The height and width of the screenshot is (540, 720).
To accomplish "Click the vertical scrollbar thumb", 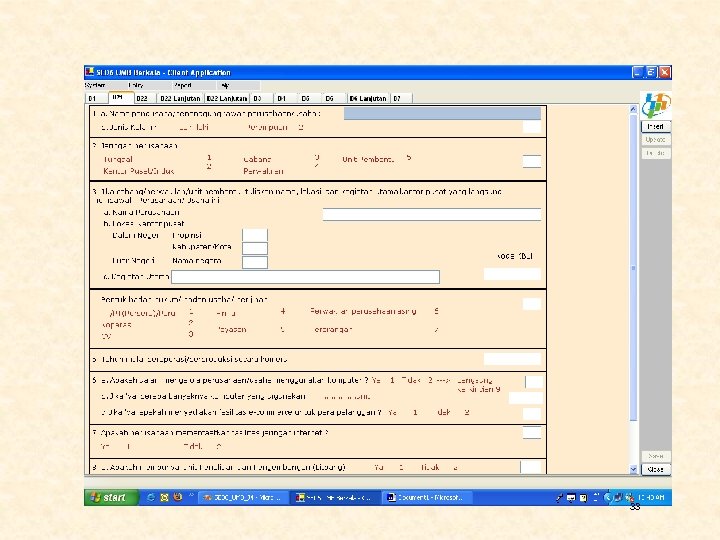I will (x=633, y=267).
